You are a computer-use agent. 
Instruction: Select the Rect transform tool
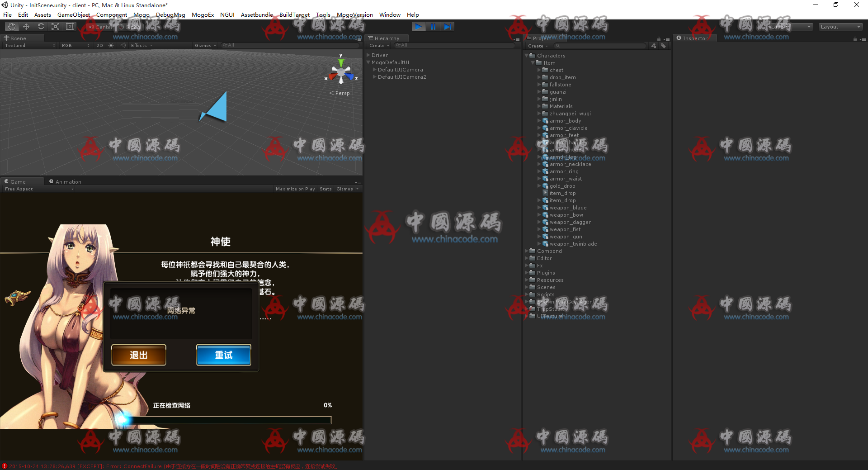[x=70, y=27]
